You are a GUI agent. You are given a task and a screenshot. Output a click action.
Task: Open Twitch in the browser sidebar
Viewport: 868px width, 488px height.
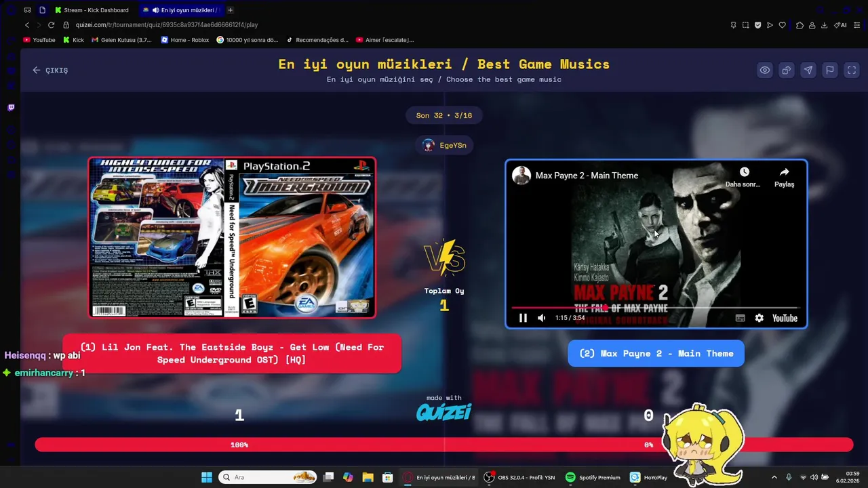[11, 107]
